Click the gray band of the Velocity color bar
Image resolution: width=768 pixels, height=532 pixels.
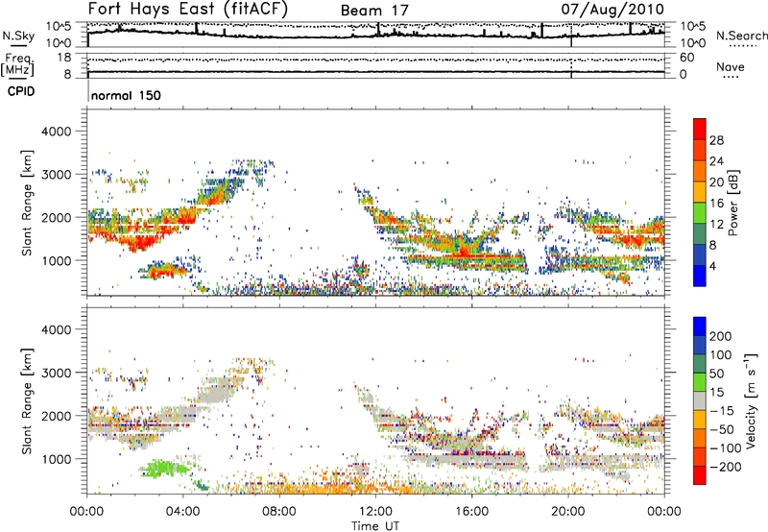[700, 400]
